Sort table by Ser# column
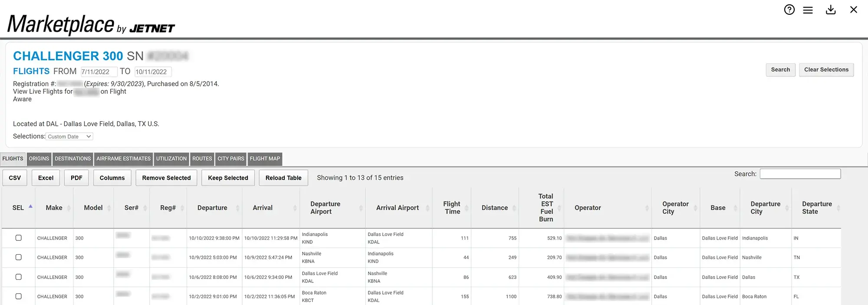Viewport: 868px width, 305px height. (132, 208)
